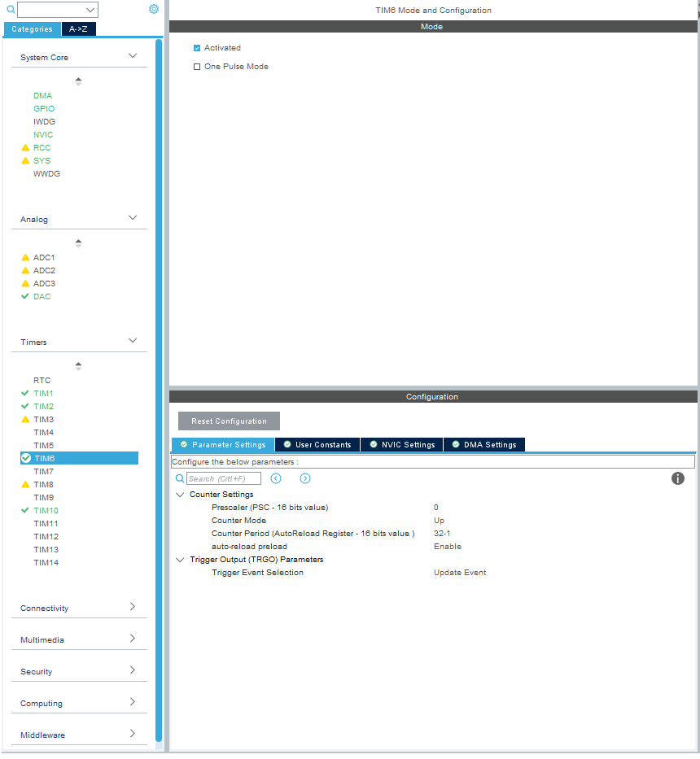Image resolution: width=700 pixels, height=759 pixels.
Task: Expand the Multimedia category
Action: [x=133, y=639]
